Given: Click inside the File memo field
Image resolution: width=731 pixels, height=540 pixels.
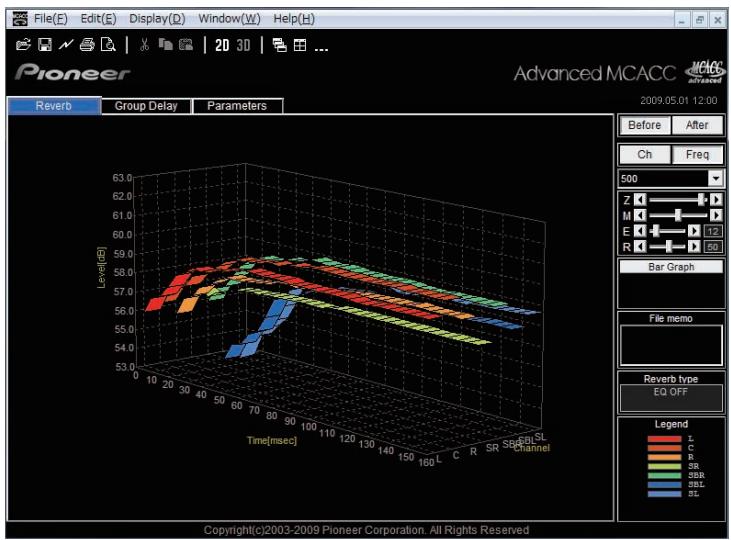Looking at the screenshot, I should click(671, 345).
